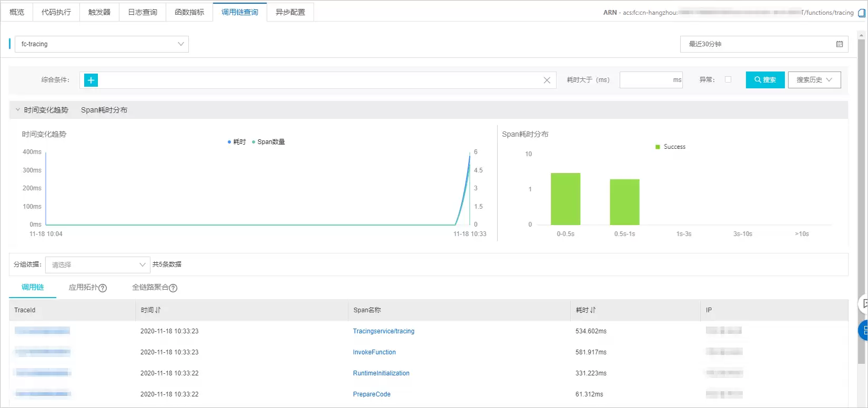The height and width of the screenshot is (408, 868).
Task: Toggle the Span数量 legend series
Action: (x=268, y=142)
